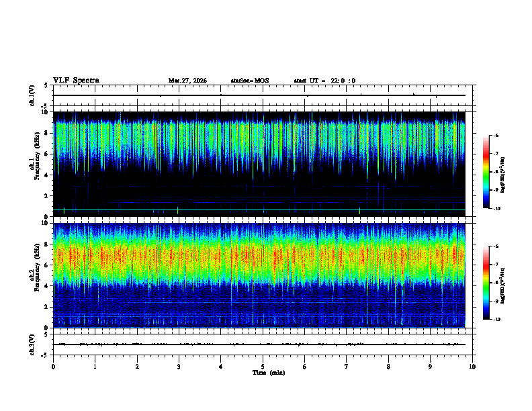This screenshot has height=411, width=532.
Task: Click the bright green horizontal line in ch.1 spectrogram
Action: (x=259, y=210)
